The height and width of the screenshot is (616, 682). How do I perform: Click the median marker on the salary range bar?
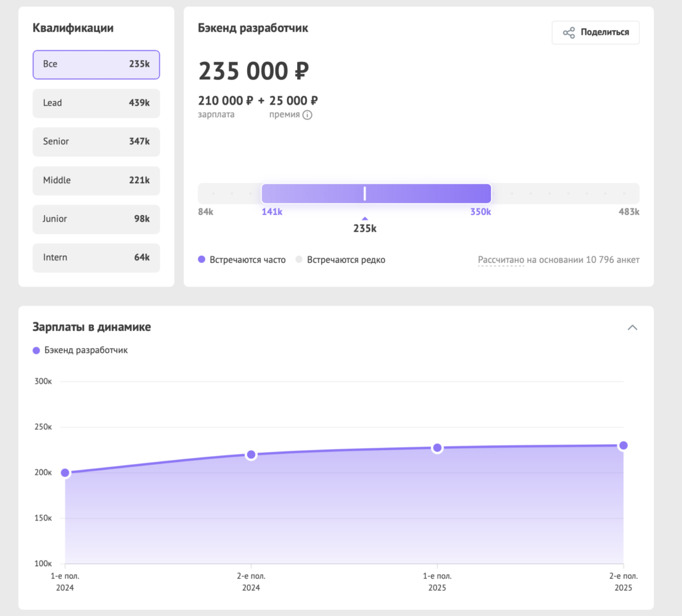point(364,194)
